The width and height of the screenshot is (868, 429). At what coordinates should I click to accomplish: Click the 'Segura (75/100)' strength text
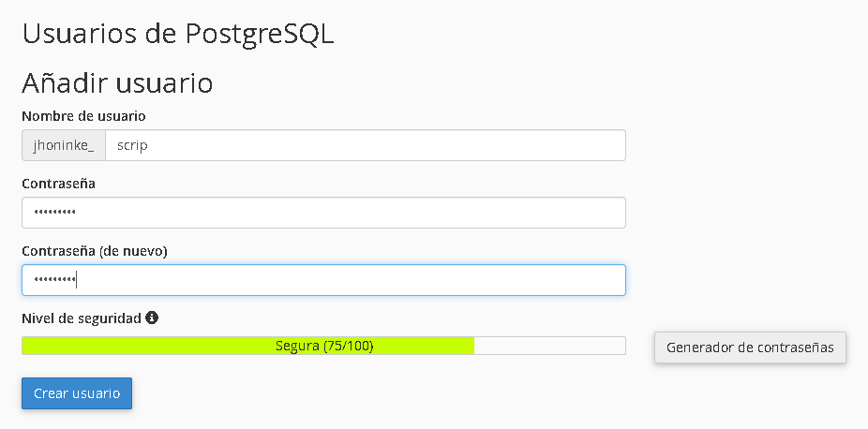[324, 346]
